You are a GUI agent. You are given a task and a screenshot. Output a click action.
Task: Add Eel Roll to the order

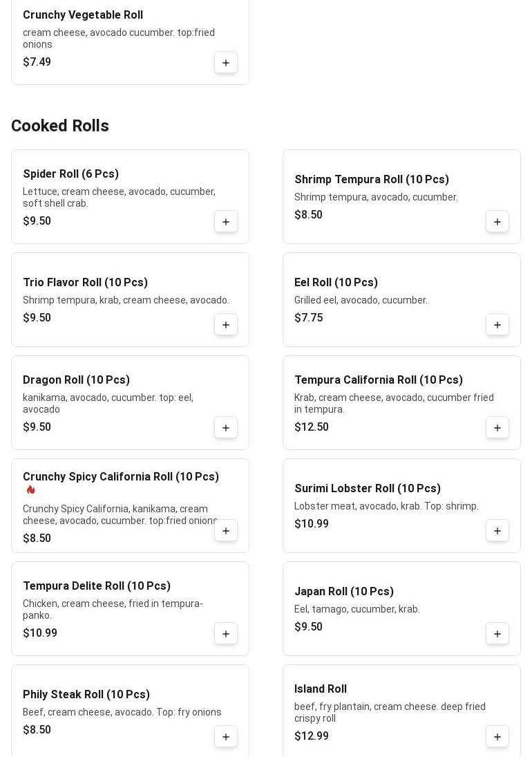(497, 325)
